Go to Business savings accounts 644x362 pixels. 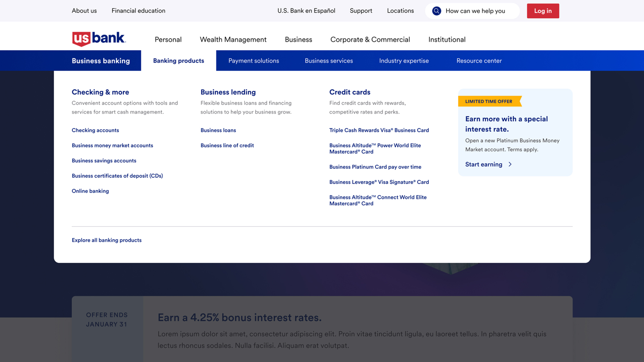(x=104, y=161)
